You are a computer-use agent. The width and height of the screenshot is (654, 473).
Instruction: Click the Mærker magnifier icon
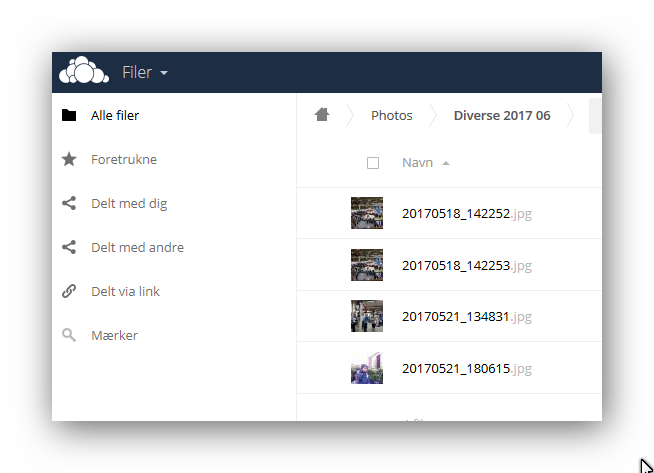coord(69,335)
